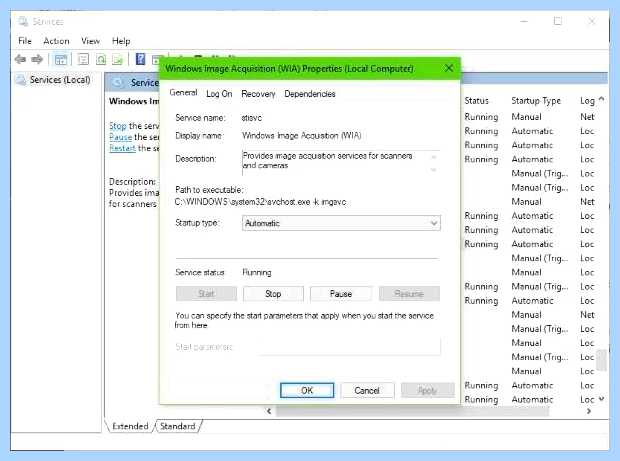Click the vertical scrollbar thumb of services list
The height and width of the screenshot is (461, 620).
[x=601, y=360]
